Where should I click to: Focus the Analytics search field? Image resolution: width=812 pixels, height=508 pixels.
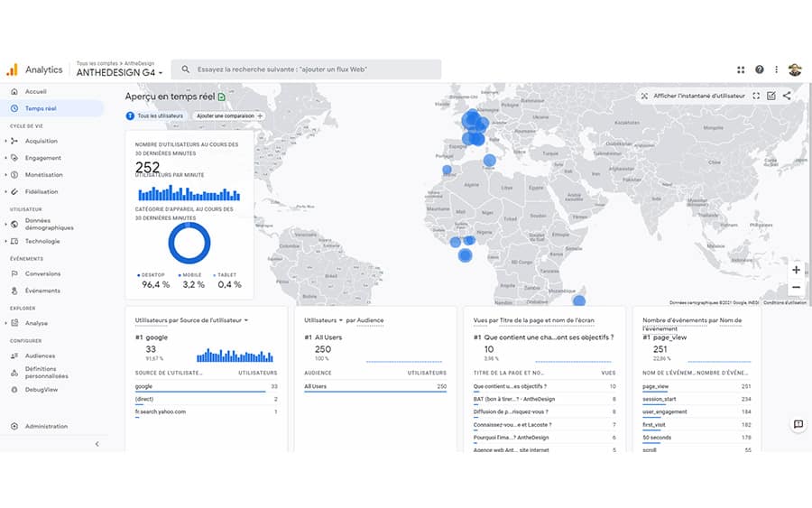[x=306, y=69]
